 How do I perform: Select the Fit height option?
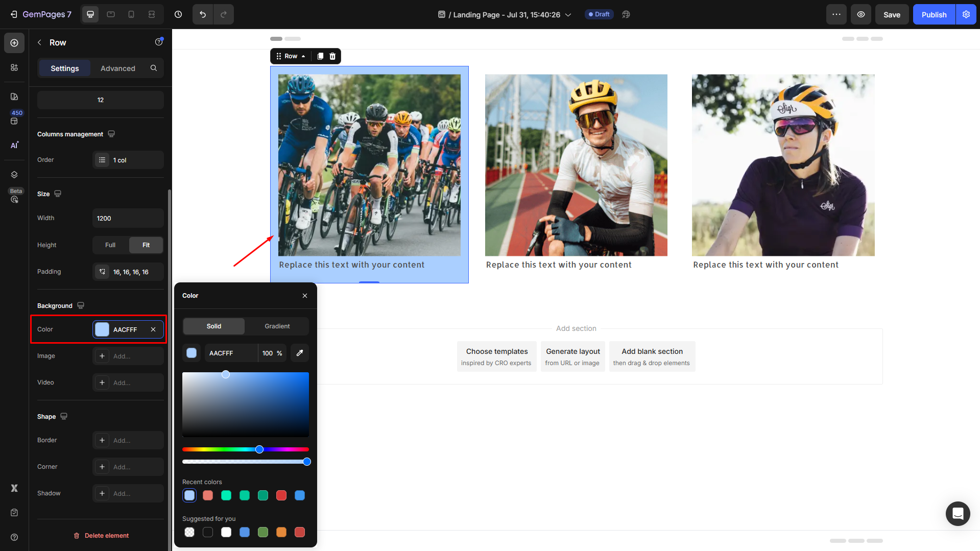[x=146, y=245]
